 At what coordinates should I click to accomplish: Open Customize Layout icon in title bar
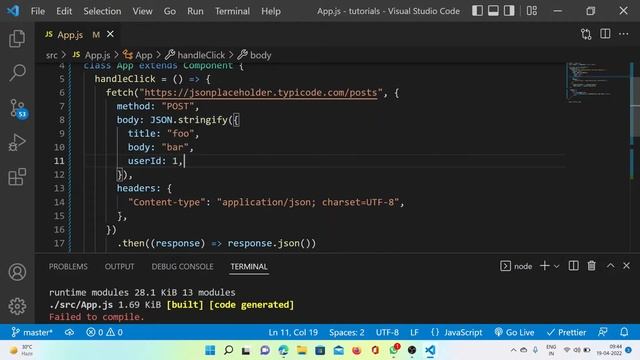pos(532,11)
